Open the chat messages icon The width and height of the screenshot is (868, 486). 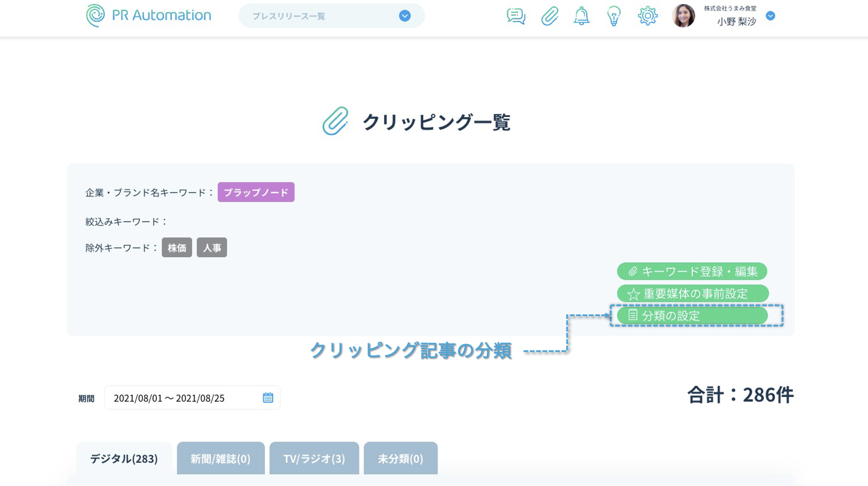click(516, 16)
